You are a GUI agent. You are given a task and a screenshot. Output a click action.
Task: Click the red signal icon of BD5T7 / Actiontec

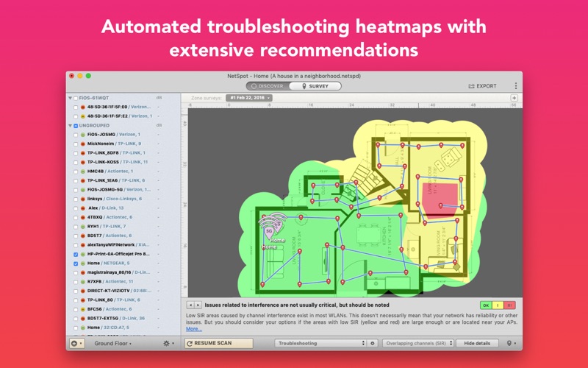[83, 236]
